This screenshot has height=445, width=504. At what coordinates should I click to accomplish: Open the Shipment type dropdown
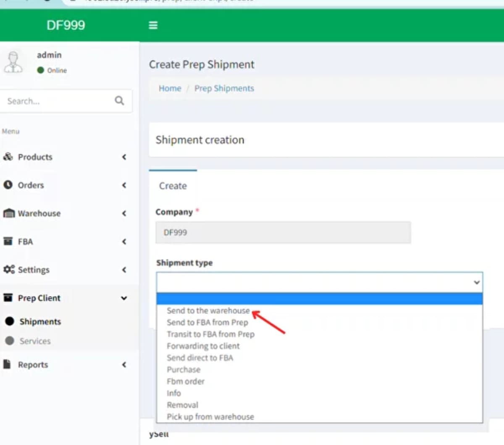point(319,282)
